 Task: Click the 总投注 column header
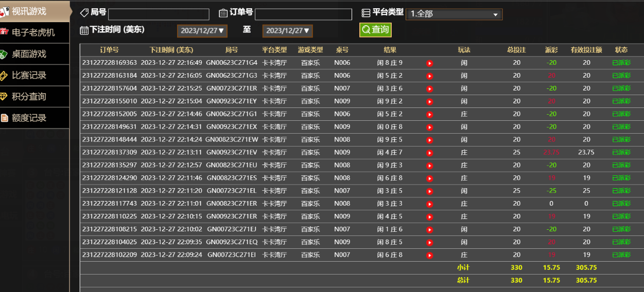click(516, 50)
